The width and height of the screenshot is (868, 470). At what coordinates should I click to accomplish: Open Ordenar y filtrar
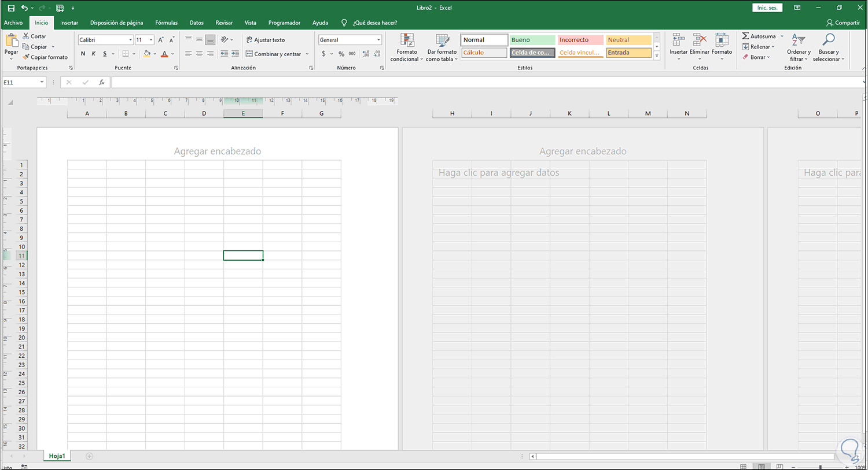coord(799,47)
